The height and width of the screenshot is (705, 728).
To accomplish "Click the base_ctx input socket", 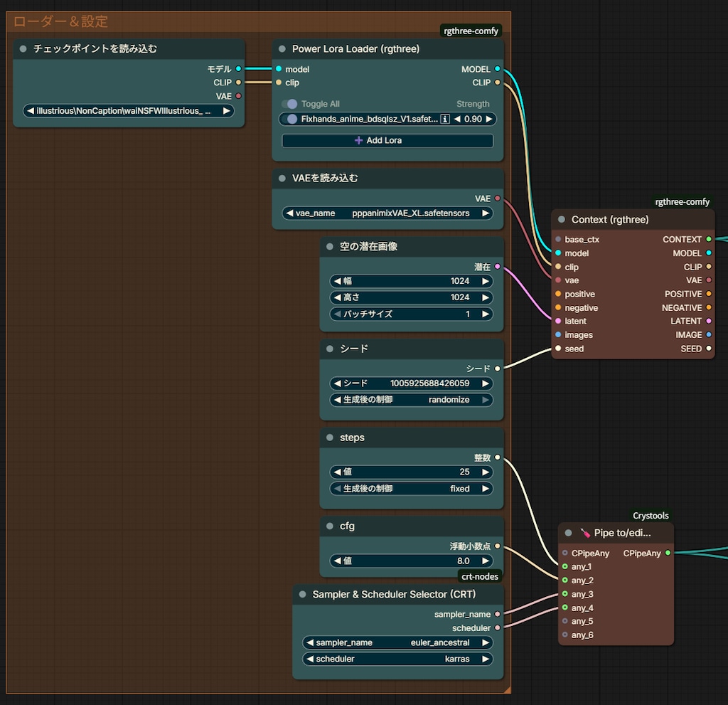I will point(558,239).
